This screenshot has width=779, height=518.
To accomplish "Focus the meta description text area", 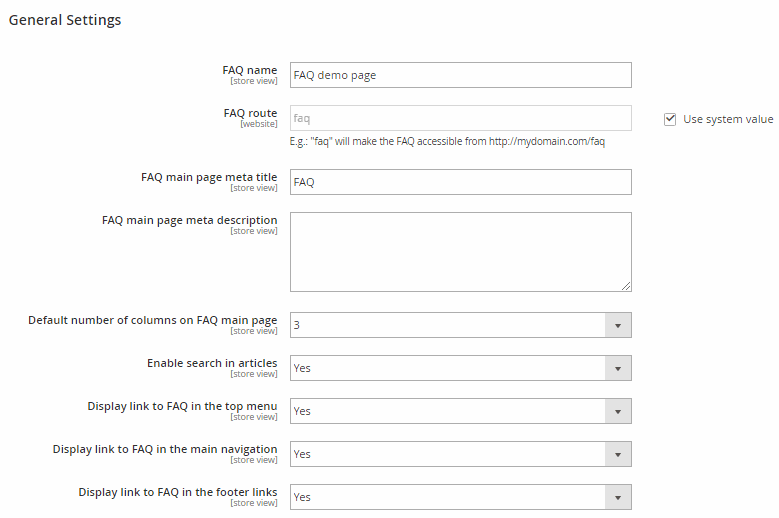I will pos(460,251).
